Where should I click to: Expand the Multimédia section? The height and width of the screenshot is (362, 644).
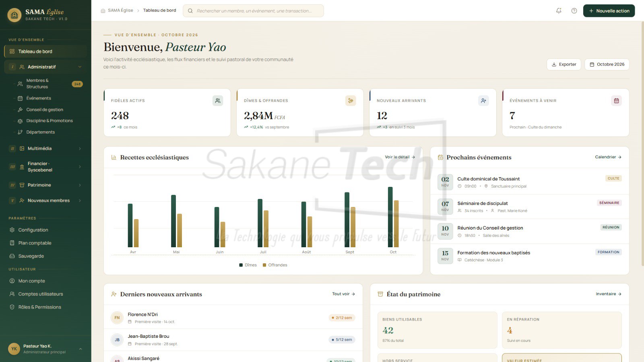click(x=80, y=149)
